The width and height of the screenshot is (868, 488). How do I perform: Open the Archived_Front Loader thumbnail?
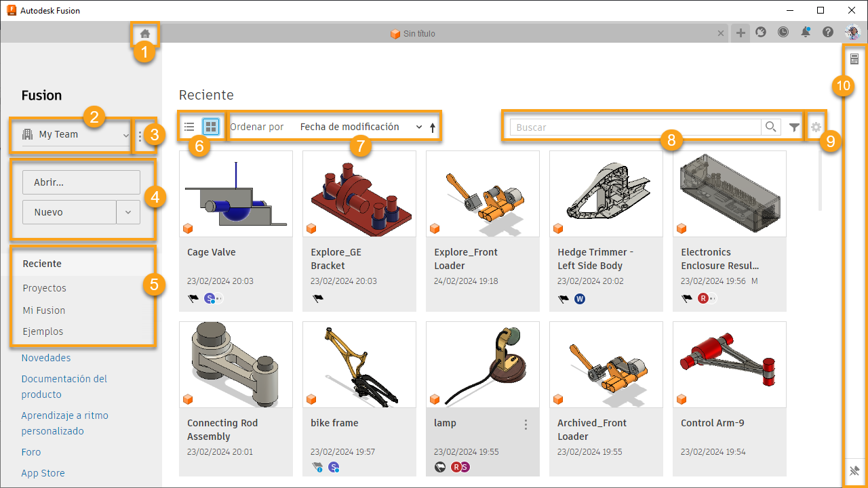coord(606,364)
